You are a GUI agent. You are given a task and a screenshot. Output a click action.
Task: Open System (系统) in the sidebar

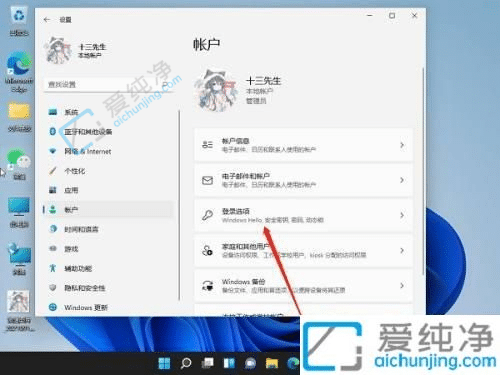[108, 112]
